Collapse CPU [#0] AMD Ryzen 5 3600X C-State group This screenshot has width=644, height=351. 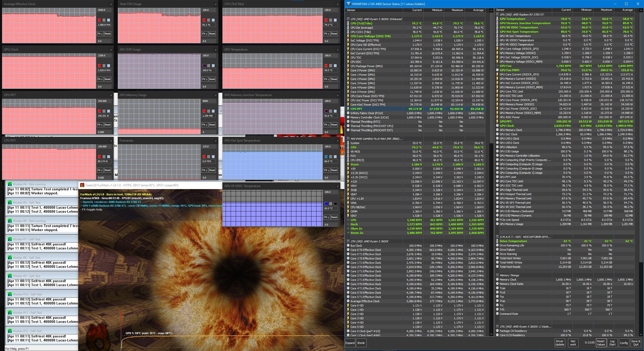(x=497, y=327)
